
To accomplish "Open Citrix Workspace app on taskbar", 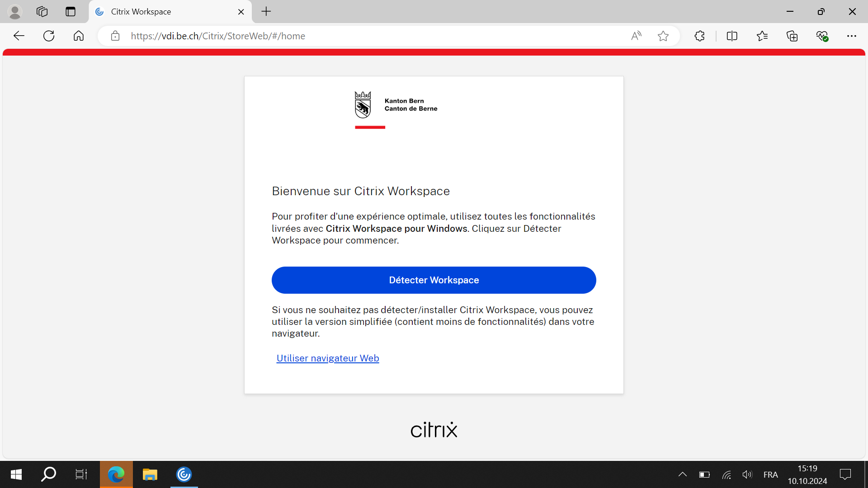I will (x=184, y=474).
